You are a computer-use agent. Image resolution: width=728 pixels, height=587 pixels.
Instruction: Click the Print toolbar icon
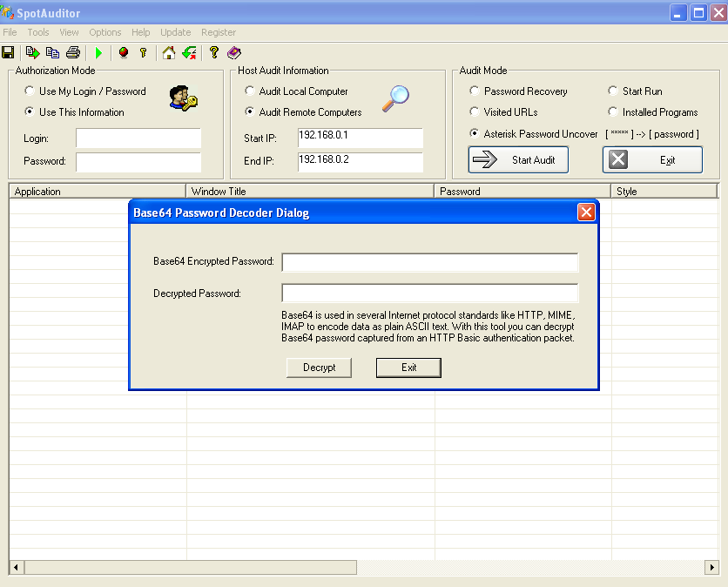click(x=73, y=52)
